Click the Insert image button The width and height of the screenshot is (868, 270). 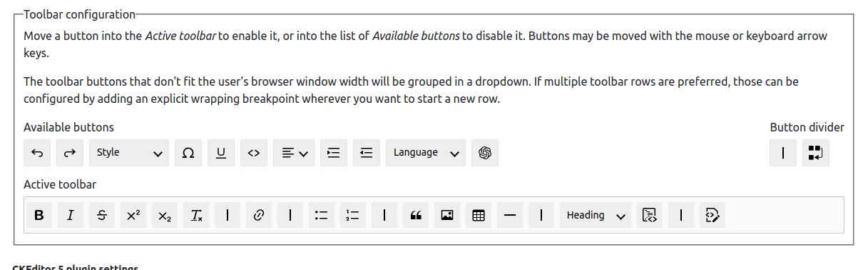coord(447,215)
